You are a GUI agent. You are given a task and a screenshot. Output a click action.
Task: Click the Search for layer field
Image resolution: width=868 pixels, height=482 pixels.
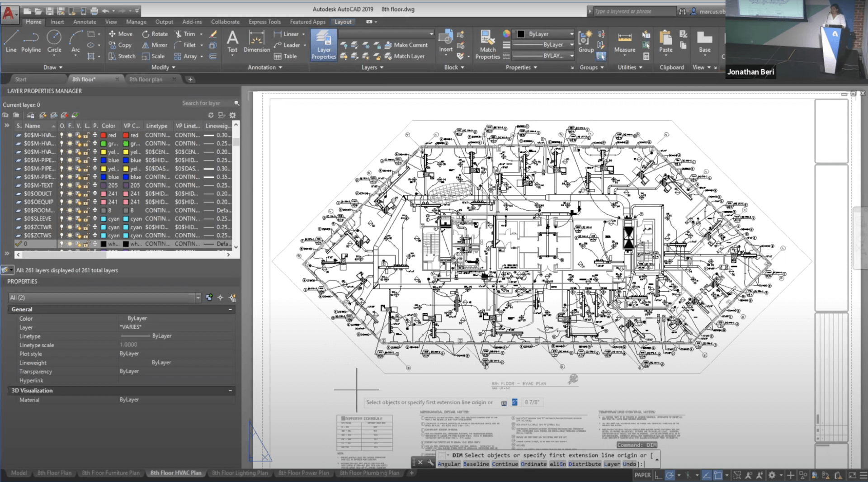click(206, 103)
